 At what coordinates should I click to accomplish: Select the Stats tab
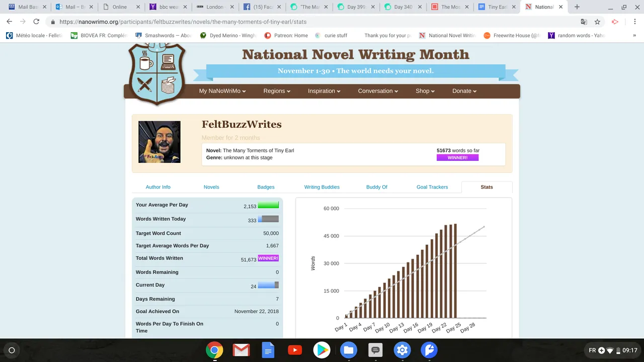(x=487, y=187)
